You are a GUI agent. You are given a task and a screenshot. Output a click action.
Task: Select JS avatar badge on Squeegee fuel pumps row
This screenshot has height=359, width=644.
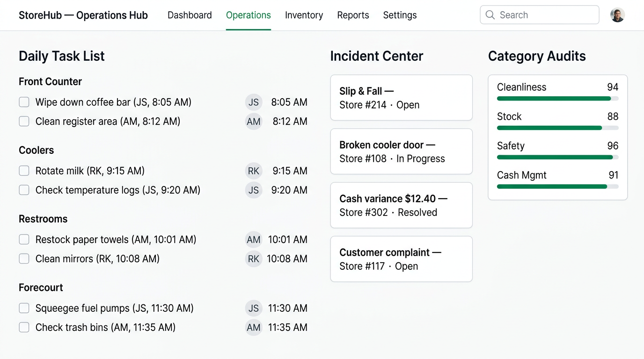coord(254,309)
